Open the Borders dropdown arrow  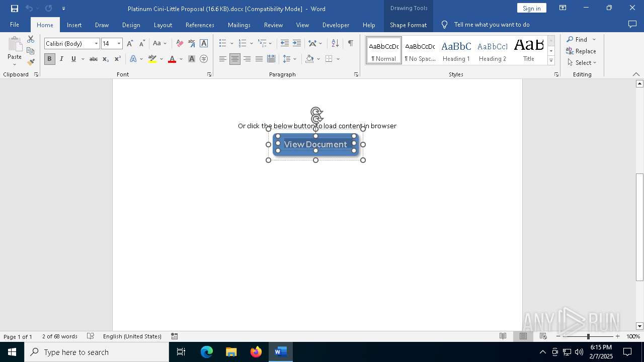click(338, 59)
